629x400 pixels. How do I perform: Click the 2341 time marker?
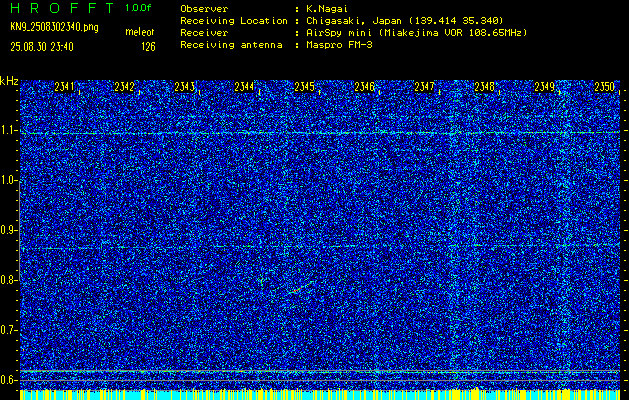(x=65, y=86)
